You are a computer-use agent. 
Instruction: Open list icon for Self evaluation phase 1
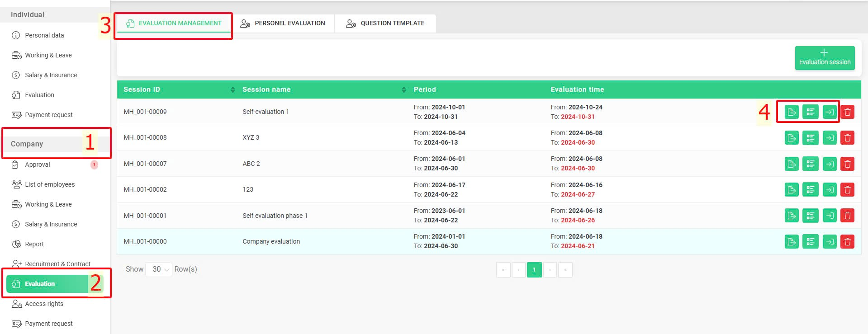point(810,216)
